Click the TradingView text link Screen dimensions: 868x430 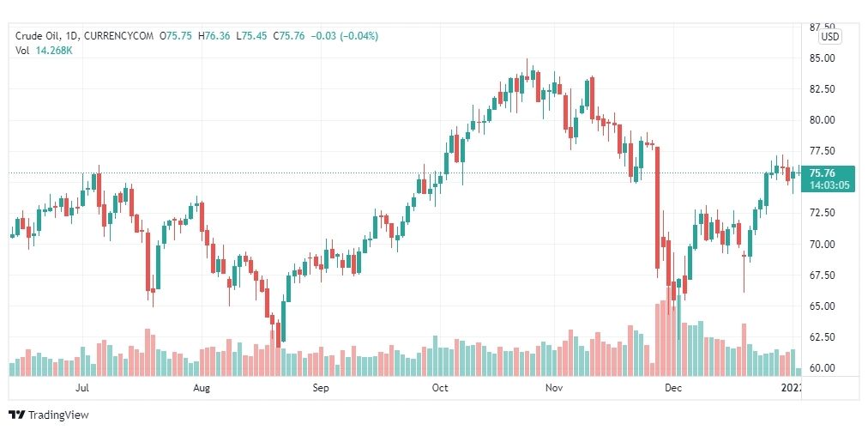tap(58, 415)
